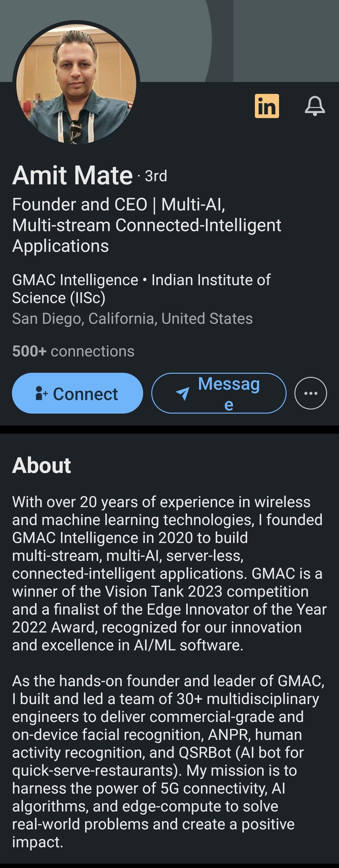The image size is (339, 868).
Task: Open the 500+ connections list
Action: coord(73,351)
